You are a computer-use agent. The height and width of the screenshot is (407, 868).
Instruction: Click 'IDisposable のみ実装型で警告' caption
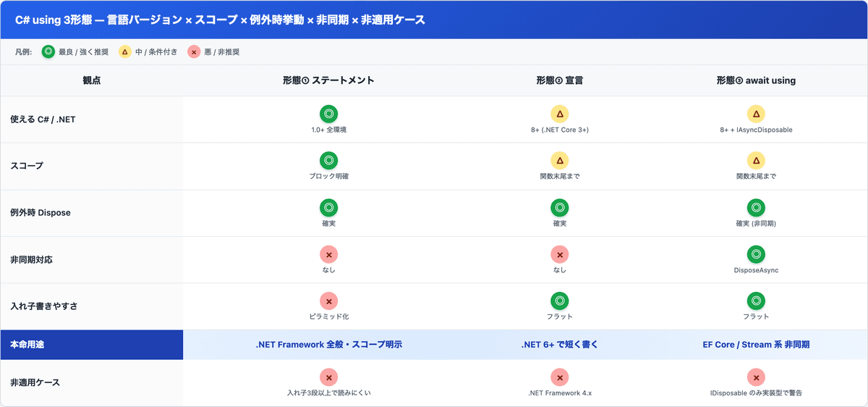(756, 393)
